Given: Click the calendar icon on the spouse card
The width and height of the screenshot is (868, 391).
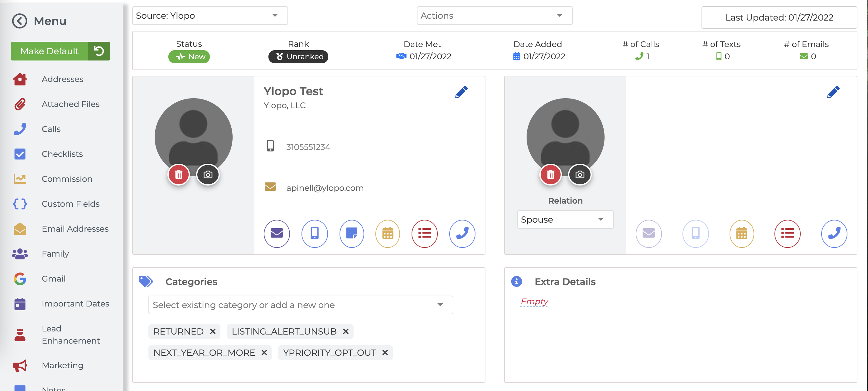Looking at the screenshot, I should [x=741, y=233].
